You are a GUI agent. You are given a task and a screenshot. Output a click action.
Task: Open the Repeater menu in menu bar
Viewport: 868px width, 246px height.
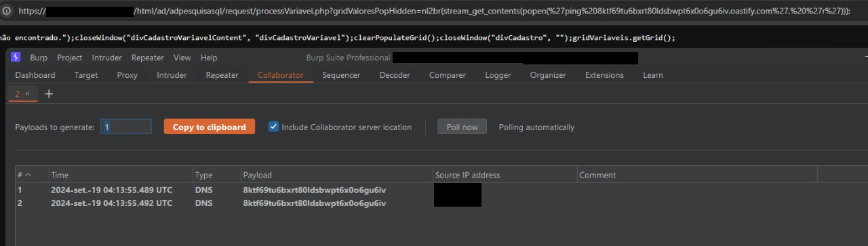(x=148, y=58)
